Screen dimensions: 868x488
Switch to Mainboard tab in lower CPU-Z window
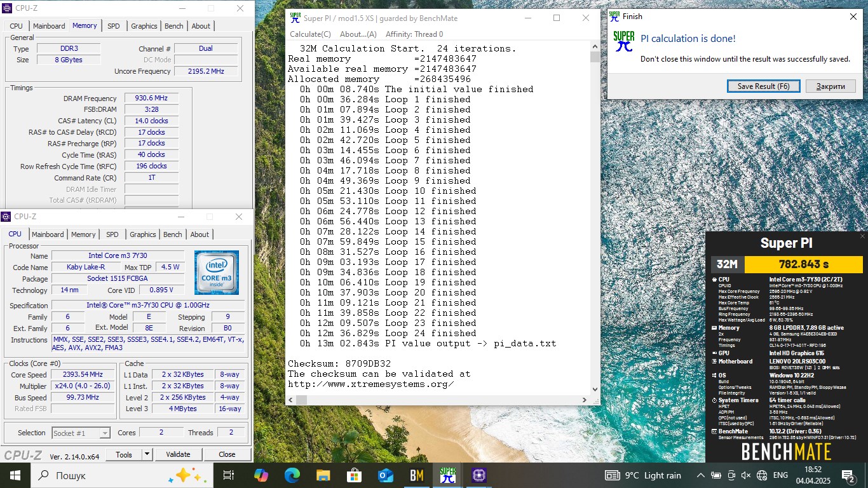48,234
